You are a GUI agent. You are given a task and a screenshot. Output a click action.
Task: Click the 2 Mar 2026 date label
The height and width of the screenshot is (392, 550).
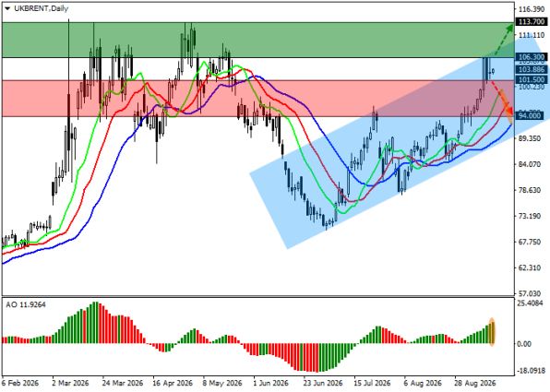71,383
